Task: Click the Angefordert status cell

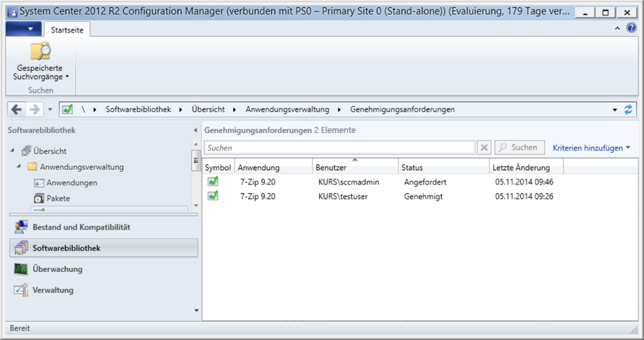Action: coord(425,182)
